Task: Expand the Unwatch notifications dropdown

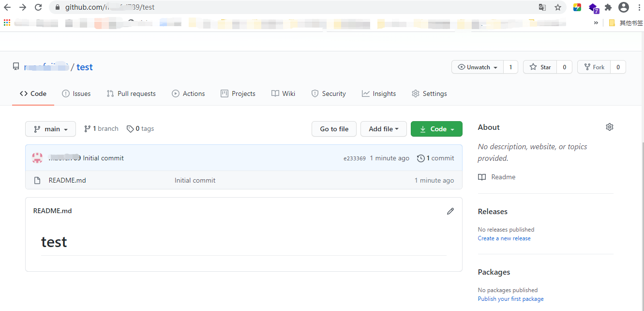Action: [x=478, y=67]
